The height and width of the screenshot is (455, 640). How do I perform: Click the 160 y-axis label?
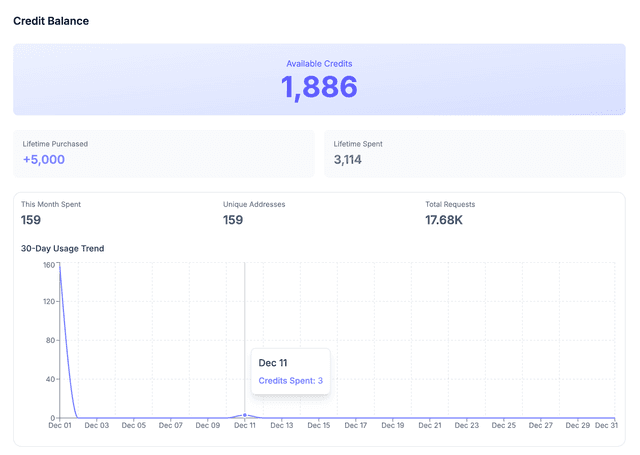[x=49, y=265]
